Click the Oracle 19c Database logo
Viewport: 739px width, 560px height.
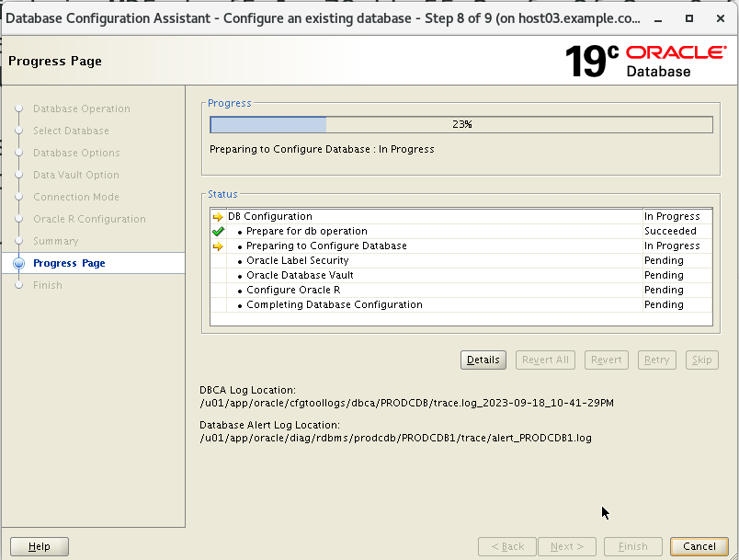click(645, 62)
